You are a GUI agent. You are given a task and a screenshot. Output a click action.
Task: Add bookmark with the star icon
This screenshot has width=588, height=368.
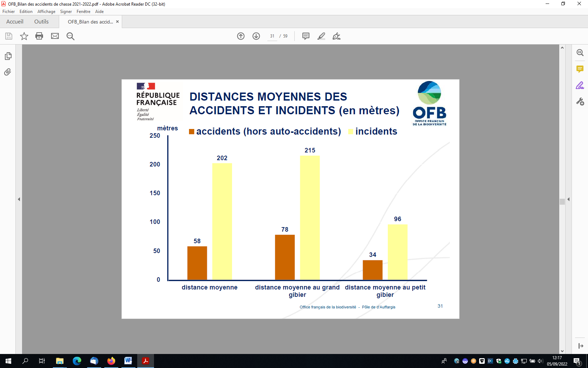[24, 36]
